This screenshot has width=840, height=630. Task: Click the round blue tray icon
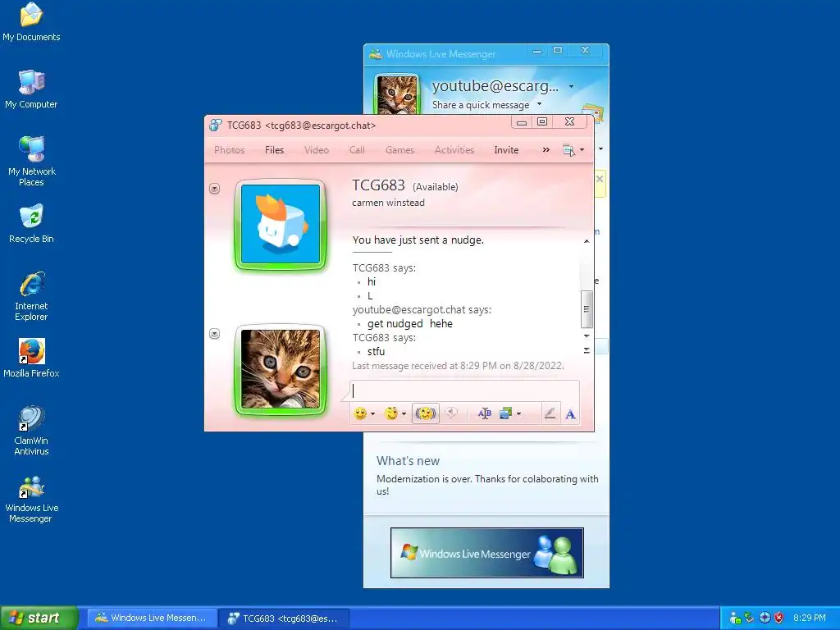765,618
